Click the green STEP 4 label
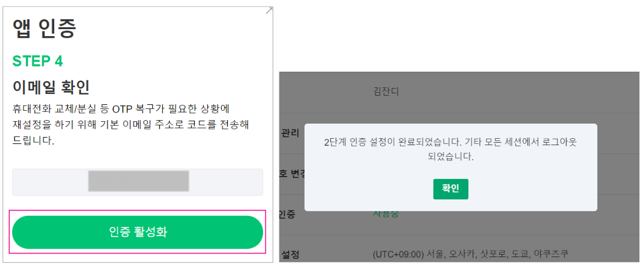Image resolution: width=644 pixels, height=267 pixels. 37,61
